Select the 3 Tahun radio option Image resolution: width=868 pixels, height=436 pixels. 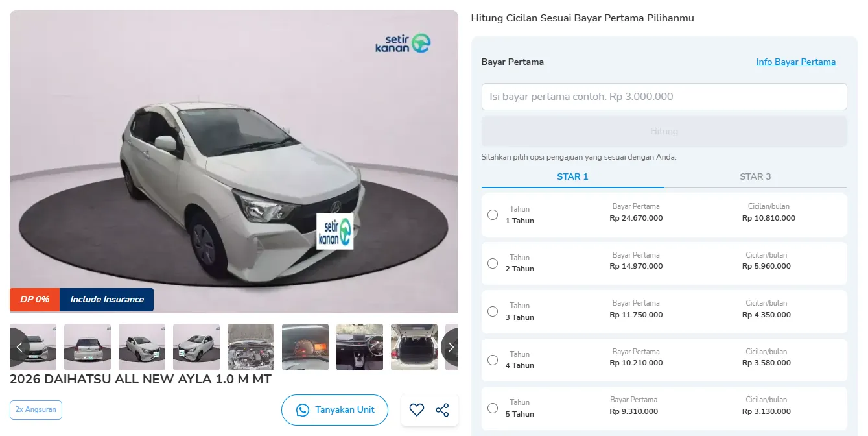[x=493, y=311]
